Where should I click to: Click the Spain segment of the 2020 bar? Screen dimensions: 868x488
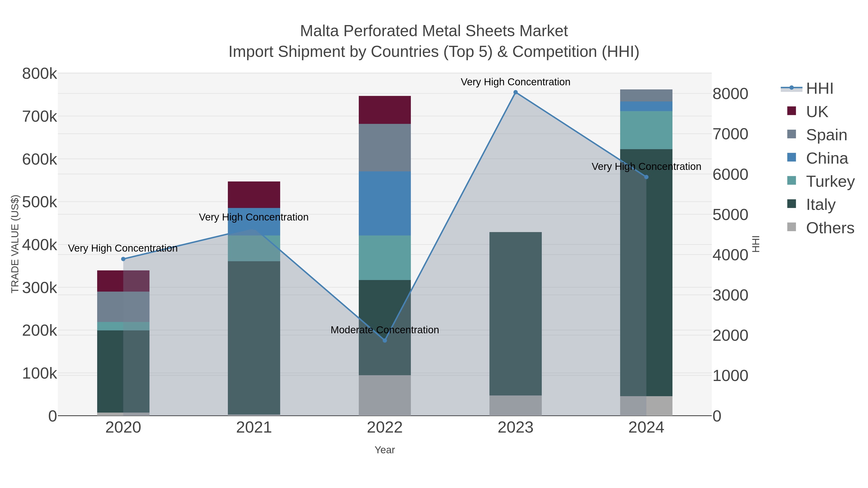[x=123, y=307]
